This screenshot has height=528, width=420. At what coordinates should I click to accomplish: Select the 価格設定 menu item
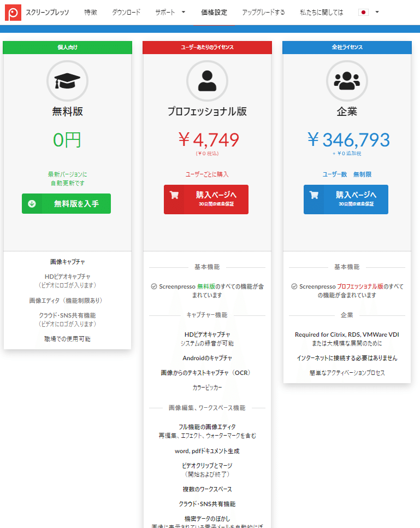click(214, 13)
